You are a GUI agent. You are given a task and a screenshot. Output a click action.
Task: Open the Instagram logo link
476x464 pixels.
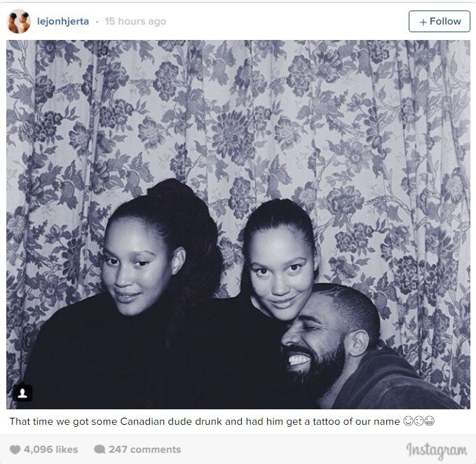pyautogui.click(x=437, y=451)
